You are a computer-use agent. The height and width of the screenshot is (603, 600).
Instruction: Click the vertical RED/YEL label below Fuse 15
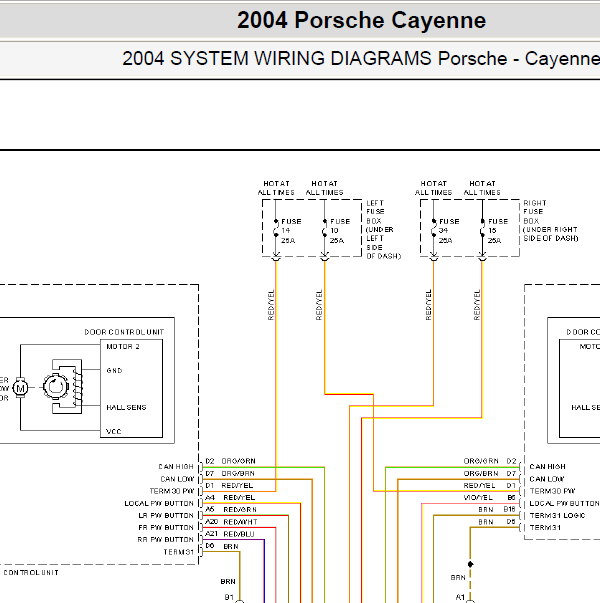pos(477,305)
